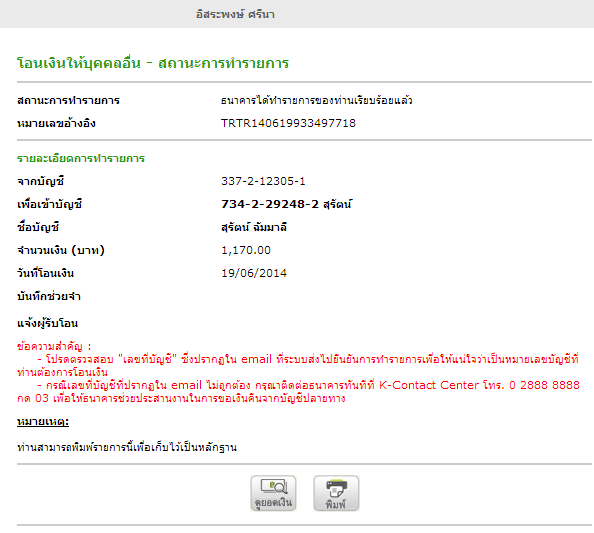
Task: Click the page heading โอนเงินให้บุคคลอื่น
Action: 79,63
